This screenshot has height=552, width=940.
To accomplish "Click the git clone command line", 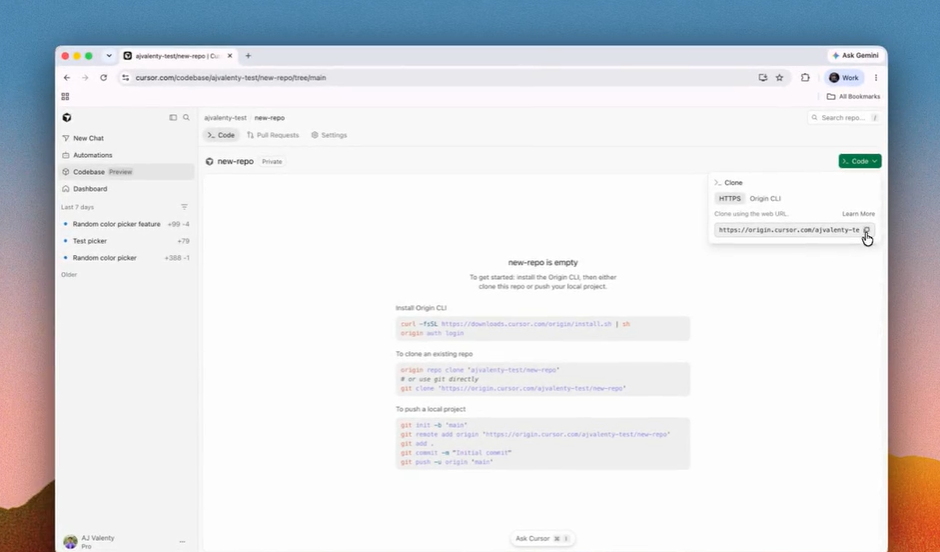I will point(513,388).
